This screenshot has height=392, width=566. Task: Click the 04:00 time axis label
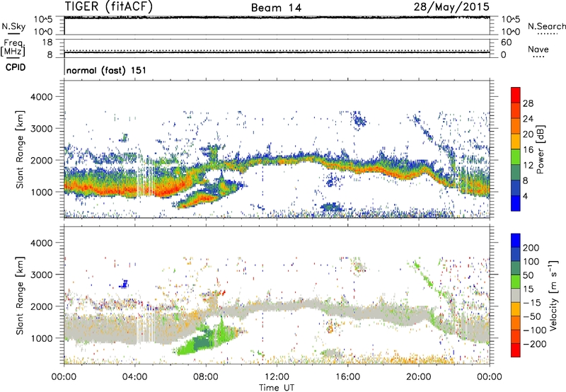(135, 377)
